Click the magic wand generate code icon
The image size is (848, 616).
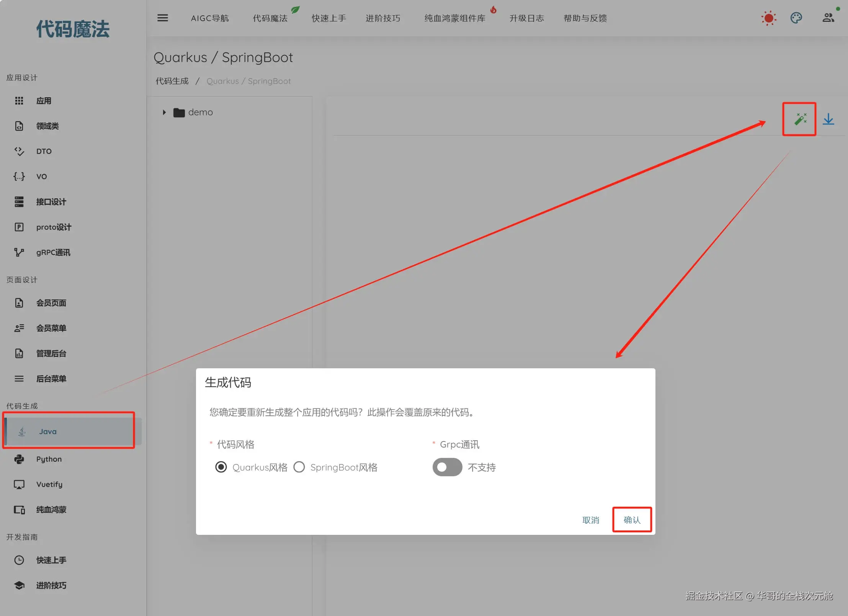[800, 119]
